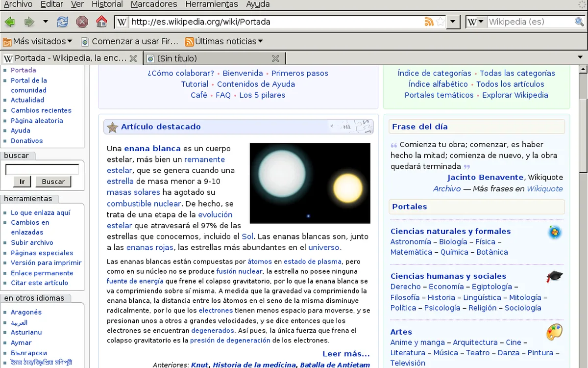Open the history dropdown next to navigation arrows
The width and height of the screenshot is (588, 368).
46,22
